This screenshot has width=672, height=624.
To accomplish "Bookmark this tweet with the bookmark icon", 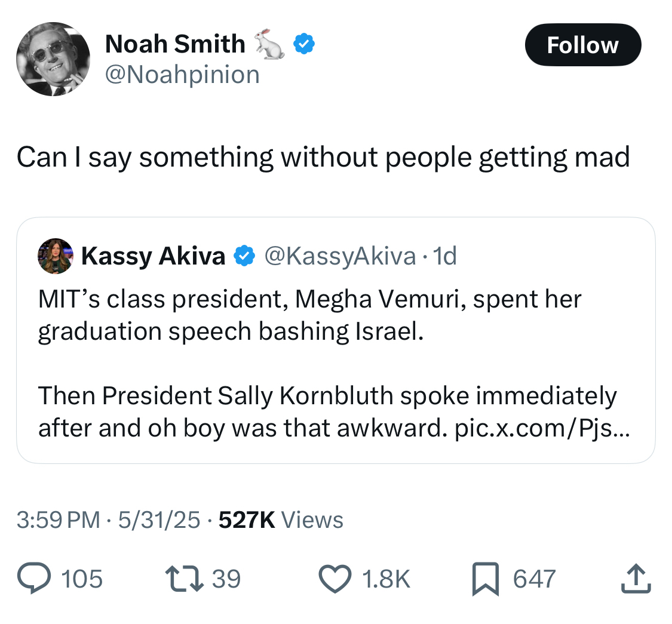I will point(484,579).
